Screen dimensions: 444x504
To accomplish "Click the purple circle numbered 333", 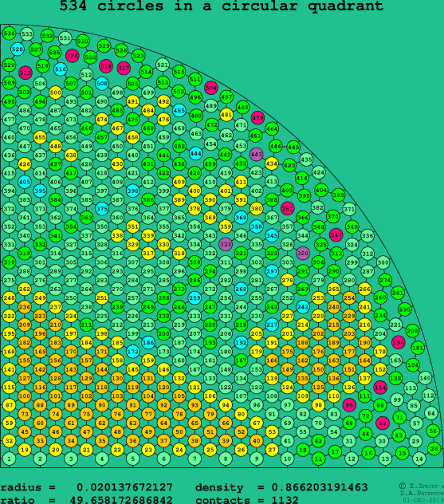I will click(226, 244).
